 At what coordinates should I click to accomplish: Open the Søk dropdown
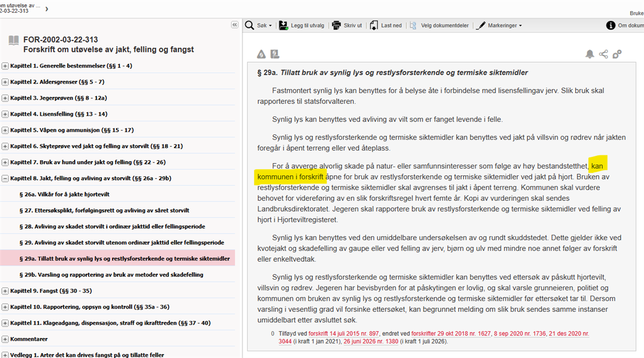click(259, 25)
